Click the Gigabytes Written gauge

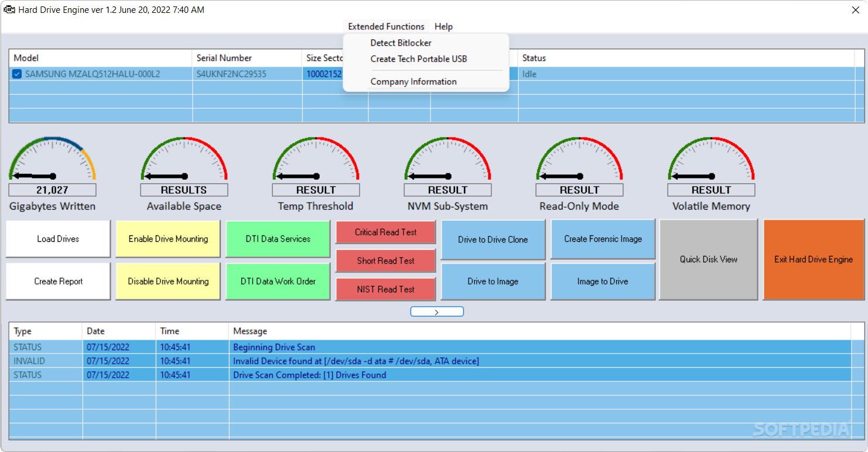point(52,159)
